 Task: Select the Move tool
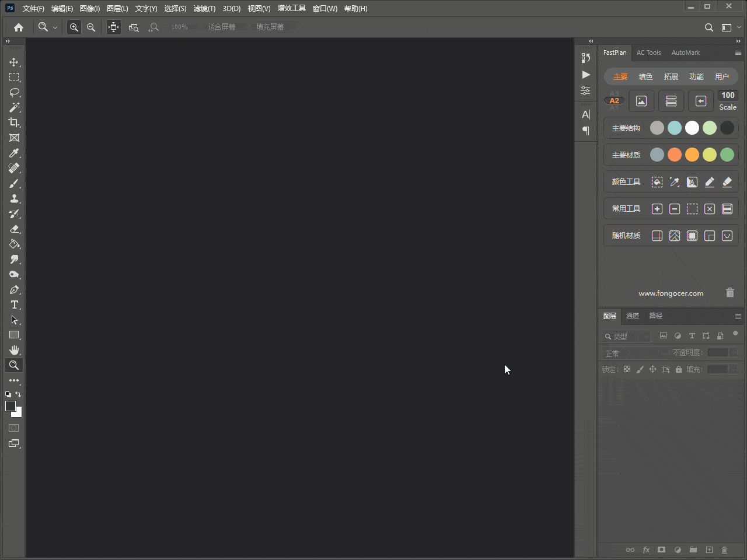[14, 62]
